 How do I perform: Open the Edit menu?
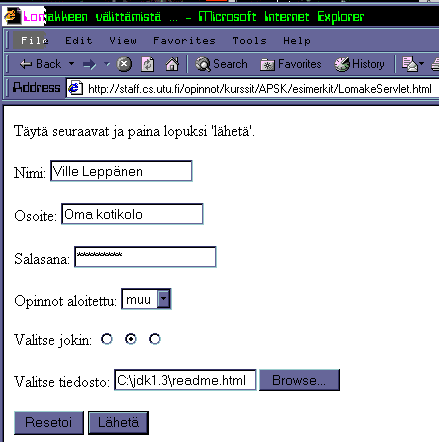pyautogui.click(x=79, y=40)
